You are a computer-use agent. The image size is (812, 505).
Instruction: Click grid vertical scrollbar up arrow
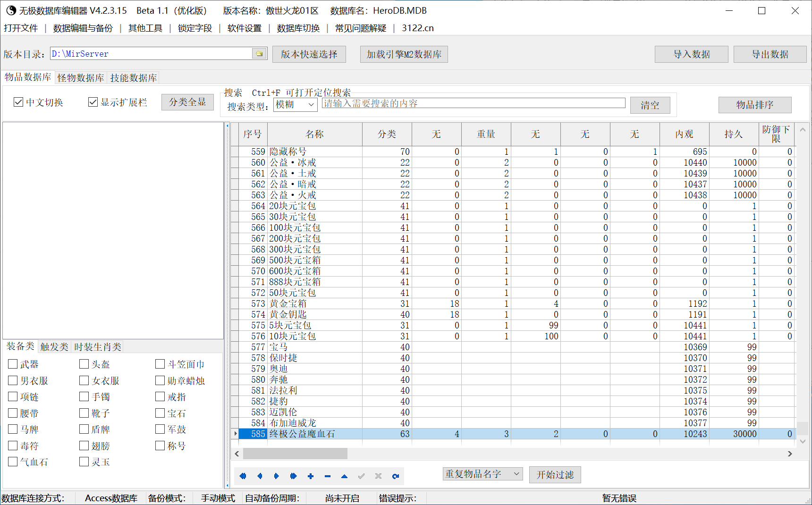pyautogui.click(x=803, y=129)
